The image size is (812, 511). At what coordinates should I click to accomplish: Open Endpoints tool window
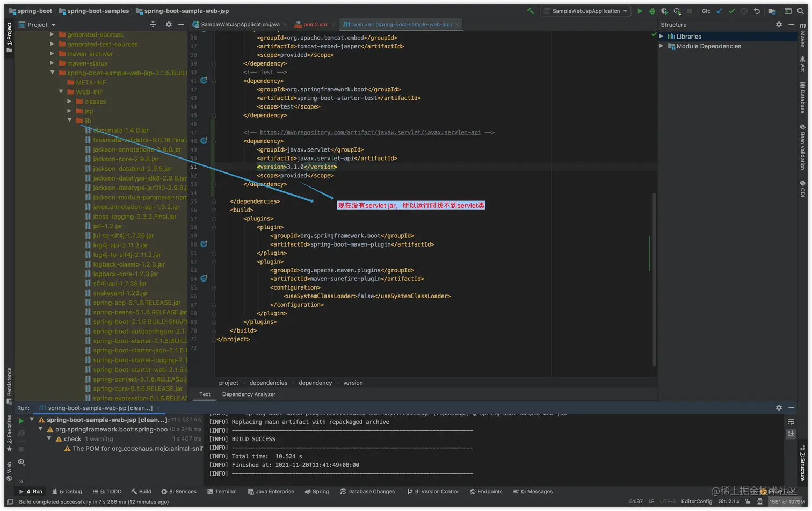click(486, 492)
